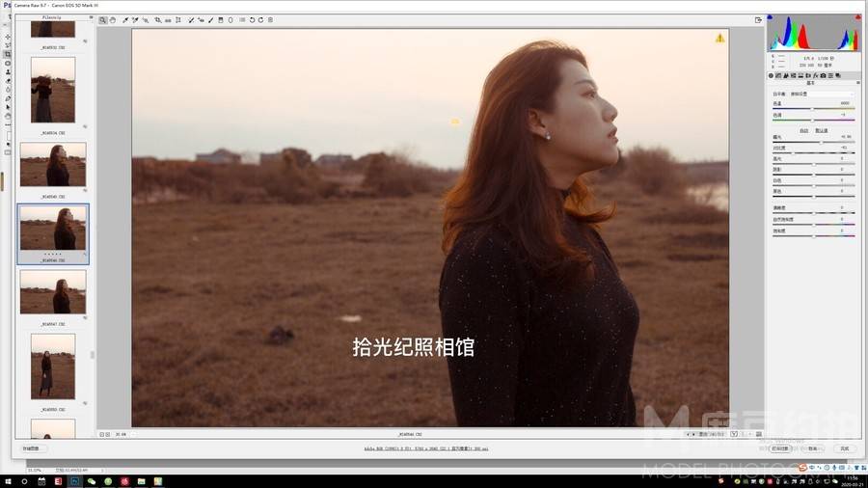This screenshot has width=868, height=488.
Task: Click the Photoshop taskbar icon
Action: (x=74, y=481)
